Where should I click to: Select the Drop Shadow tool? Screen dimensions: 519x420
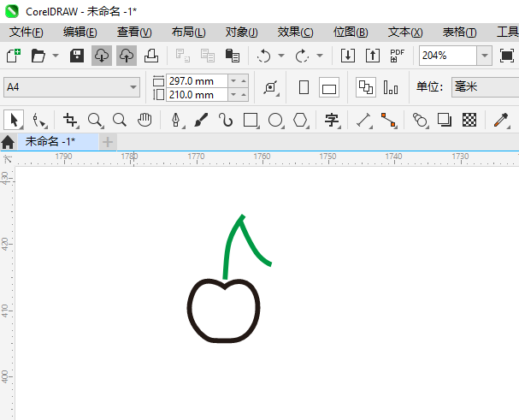pos(445,120)
